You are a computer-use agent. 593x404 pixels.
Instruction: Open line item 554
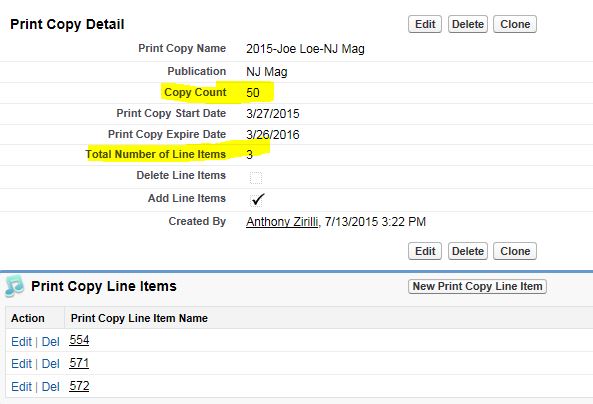[79, 340]
